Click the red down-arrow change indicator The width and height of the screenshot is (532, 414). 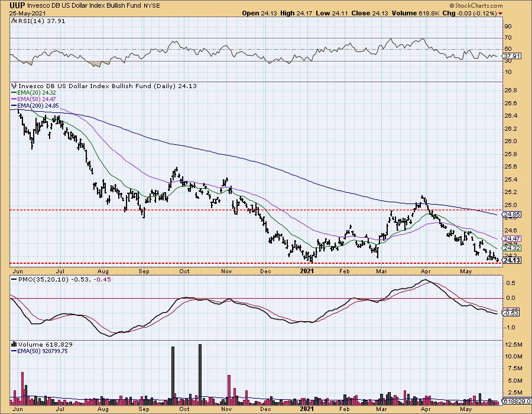pyautogui.click(x=501, y=14)
